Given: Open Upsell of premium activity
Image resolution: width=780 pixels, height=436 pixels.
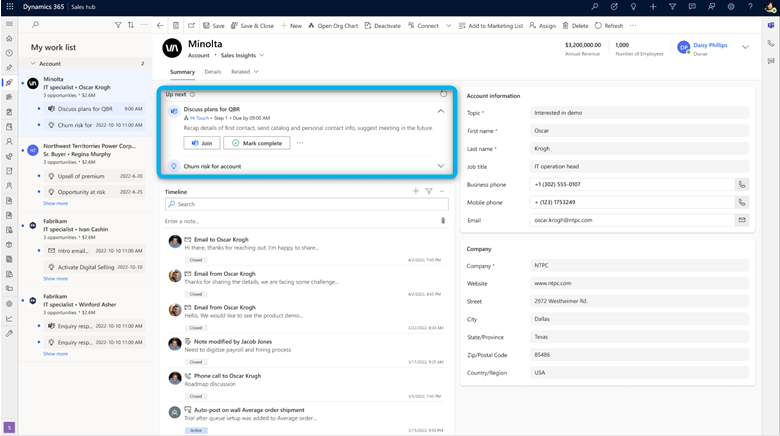Looking at the screenshot, I should click(95, 176).
